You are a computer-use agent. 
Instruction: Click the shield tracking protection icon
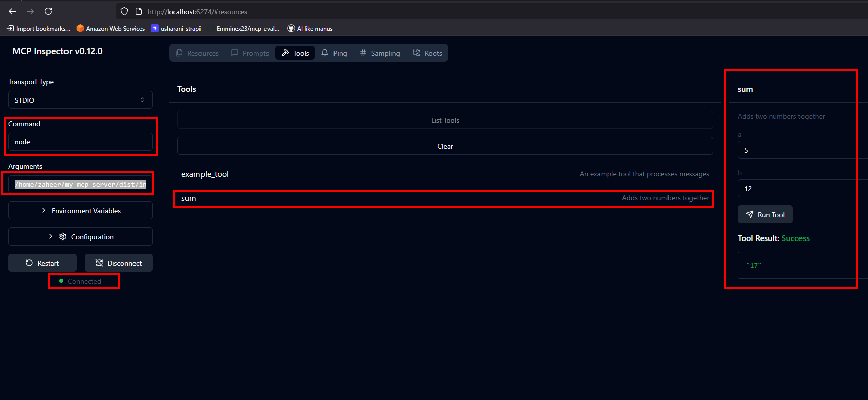pos(124,11)
